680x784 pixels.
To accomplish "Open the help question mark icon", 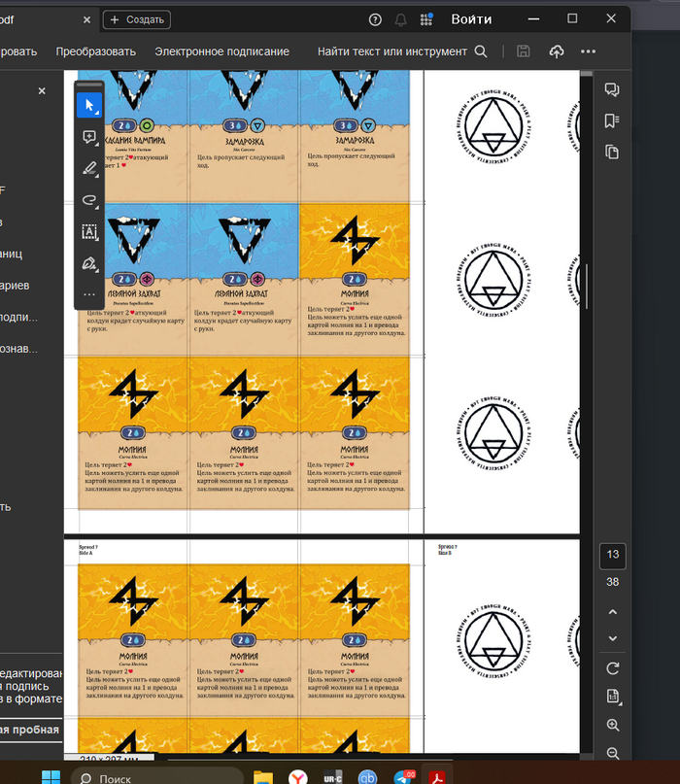I will pos(375,19).
